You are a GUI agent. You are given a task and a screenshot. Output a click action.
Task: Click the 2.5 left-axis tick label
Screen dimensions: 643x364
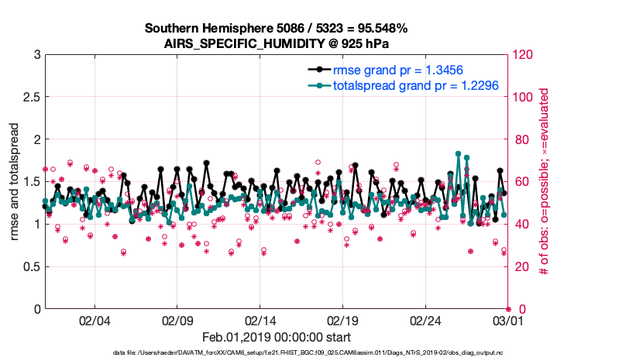(x=31, y=98)
